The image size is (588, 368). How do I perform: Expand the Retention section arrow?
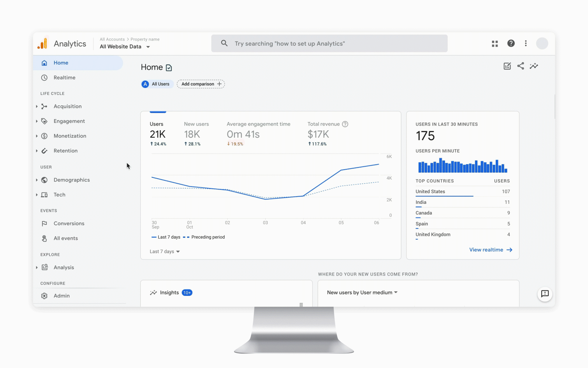pyautogui.click(x=37, y=151)
